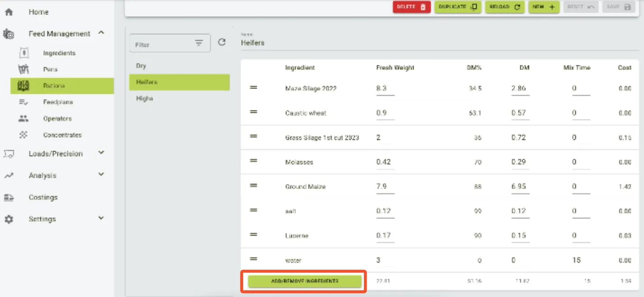Image resolution: width=644 pixels, height=297 pixels.
Task: Click Fresh Weight field for Molasses
Action: 385,162
